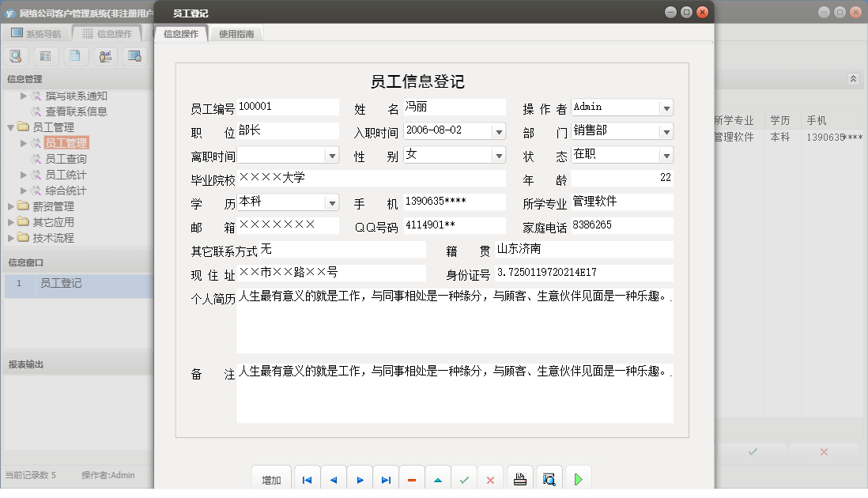Jump to the last employee record
The height and width of the screenshot is (498, 868).
pyautogui.click(x=386, y=480)
